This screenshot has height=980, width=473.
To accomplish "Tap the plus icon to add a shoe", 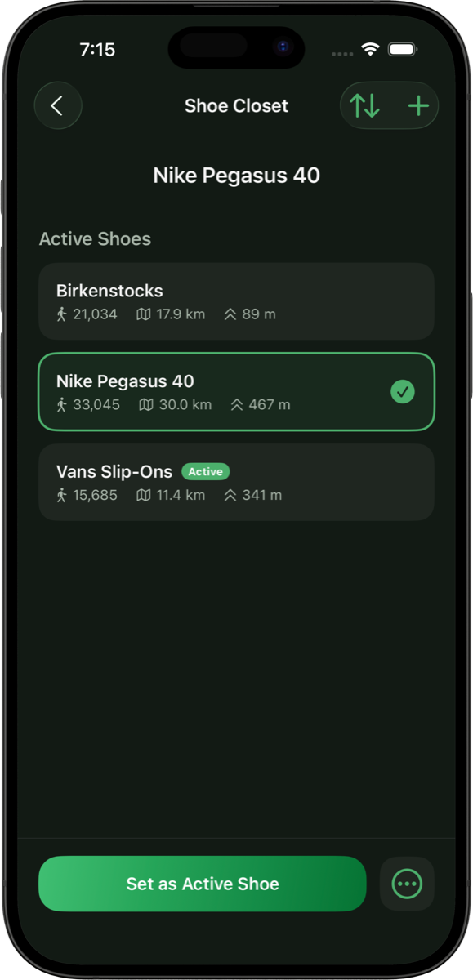I will click(418, 105).
